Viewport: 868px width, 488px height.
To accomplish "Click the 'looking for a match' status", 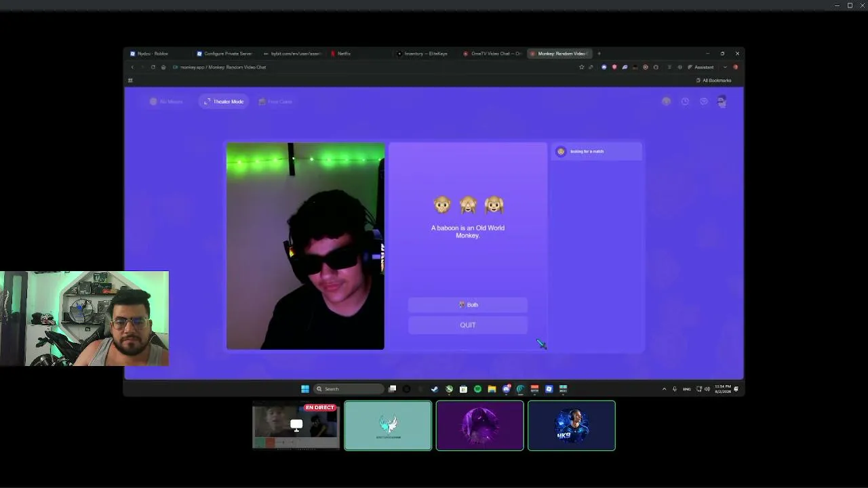I will pyautogui.click(x=596, y=151).
